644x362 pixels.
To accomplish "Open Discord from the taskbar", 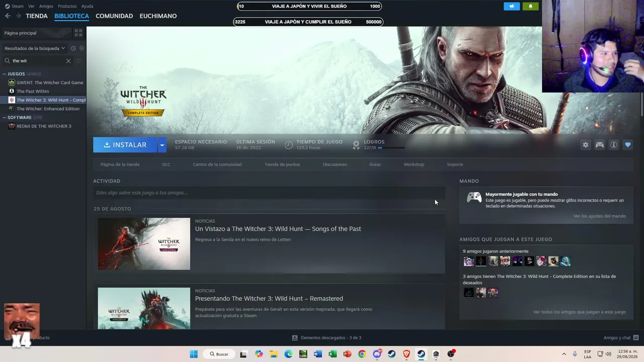I will [x=377, y=354].
